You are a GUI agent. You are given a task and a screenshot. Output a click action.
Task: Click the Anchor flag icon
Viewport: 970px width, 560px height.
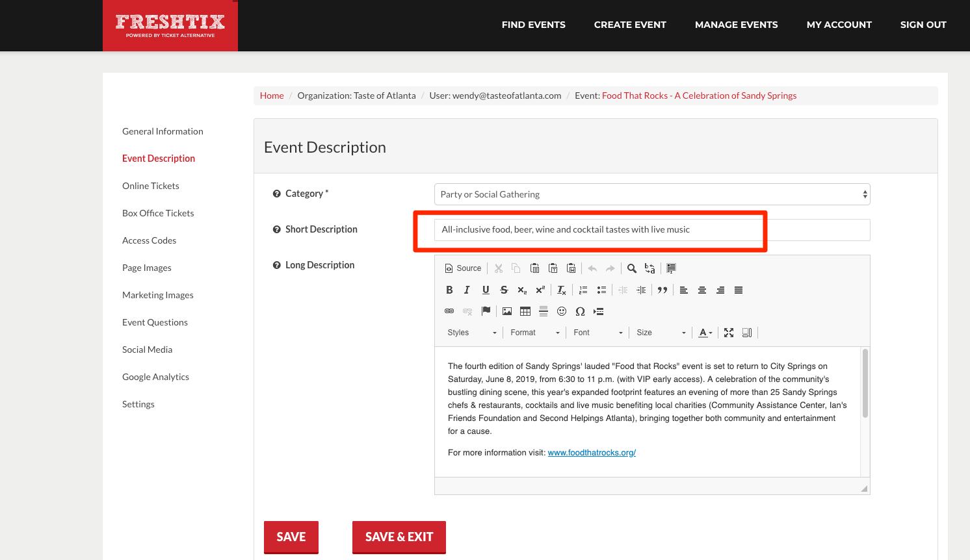coord(486,311)
